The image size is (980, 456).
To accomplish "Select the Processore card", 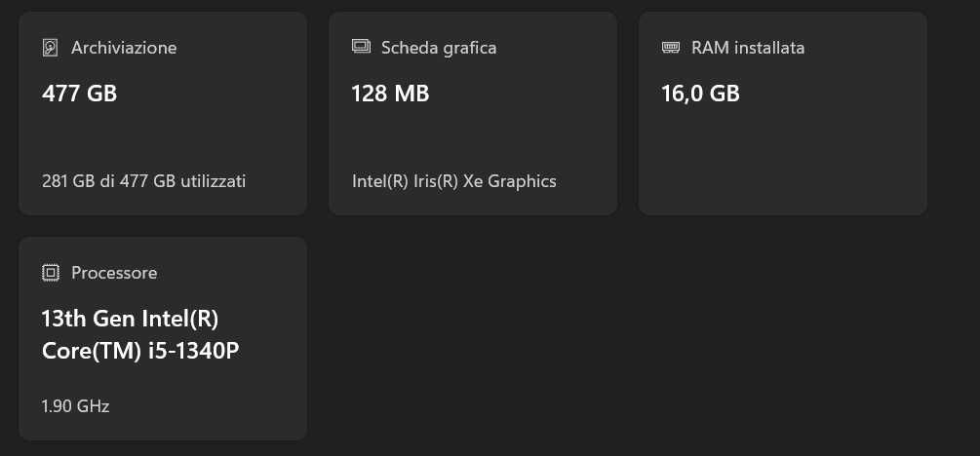I will point(163,338).
